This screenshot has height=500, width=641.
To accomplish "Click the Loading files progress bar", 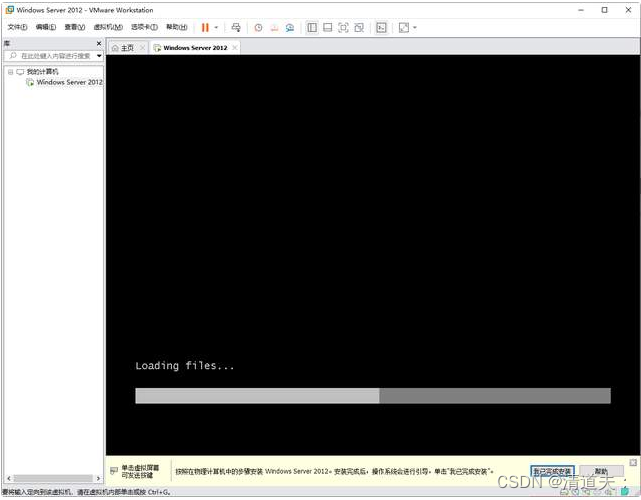I will click(x=373, y=396).
